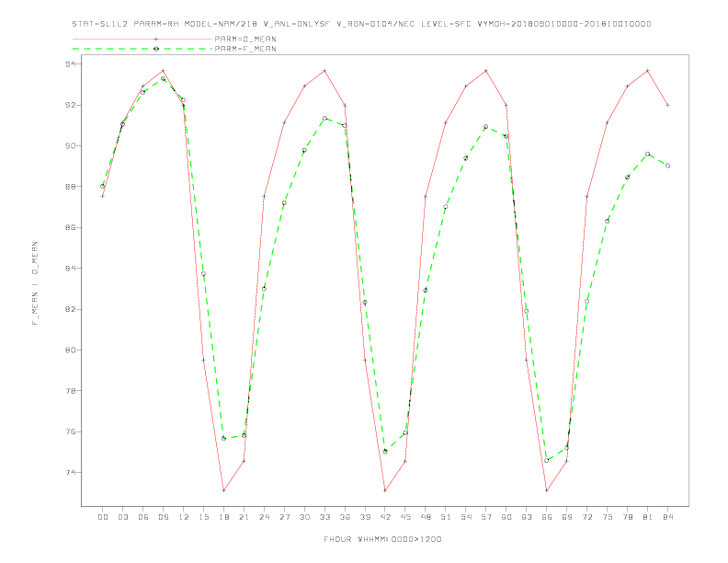Click the PARM=O_MEAN legend label
Screen dimensions: 728x563
click(x=245, y=39)
